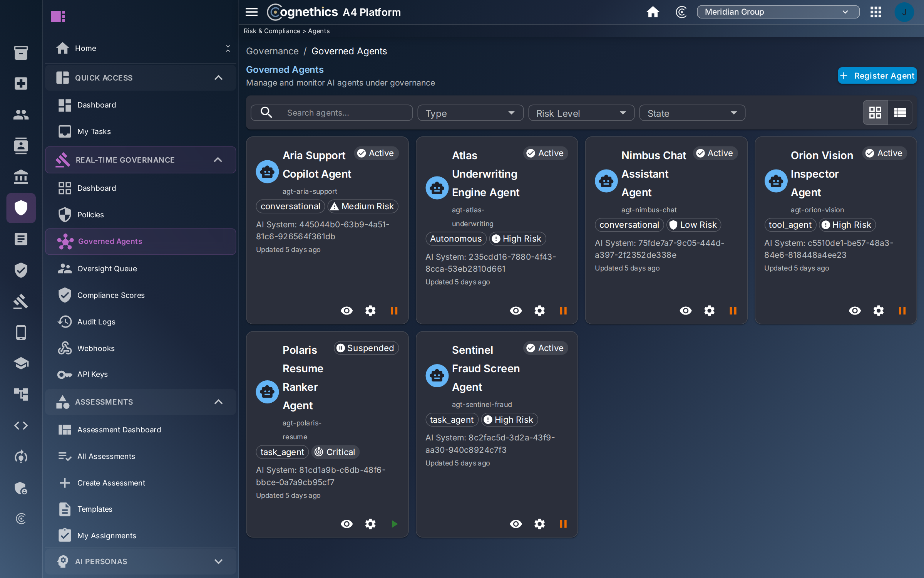The height and width of the screenshot is (578, 924).
Task: Go to Audit Logs menu item
Action: pyautogui.click(x=141, y=322)
